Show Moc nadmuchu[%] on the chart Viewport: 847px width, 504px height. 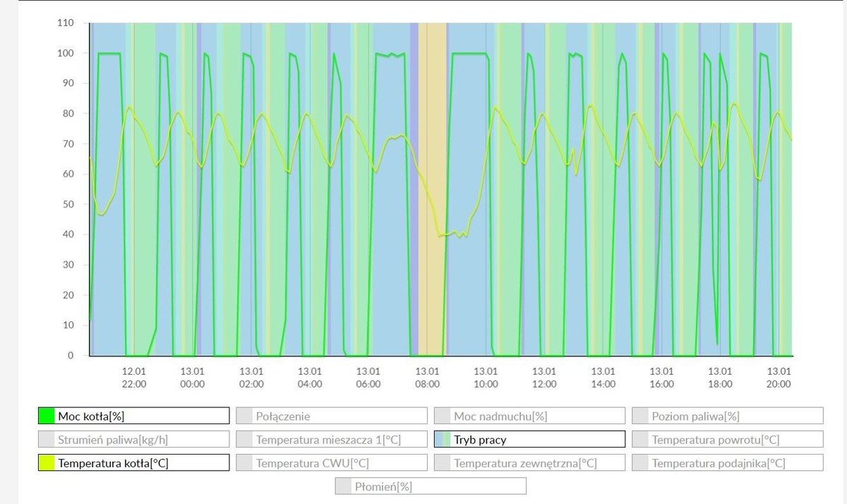(x=529, y=416)
